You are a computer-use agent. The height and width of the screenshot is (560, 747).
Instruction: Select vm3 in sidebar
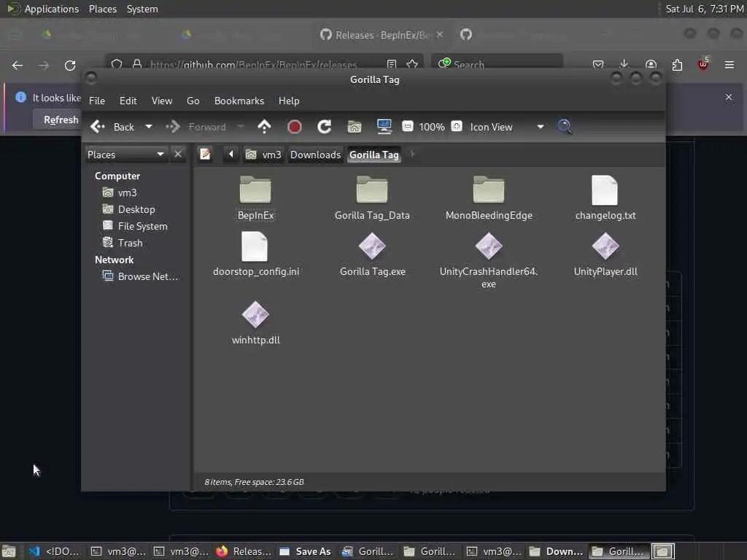click(x=120, y=192)
